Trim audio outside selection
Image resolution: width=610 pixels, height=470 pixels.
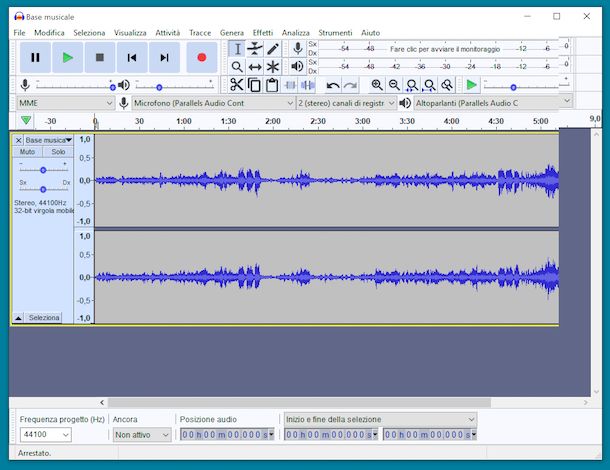[290, 85]
